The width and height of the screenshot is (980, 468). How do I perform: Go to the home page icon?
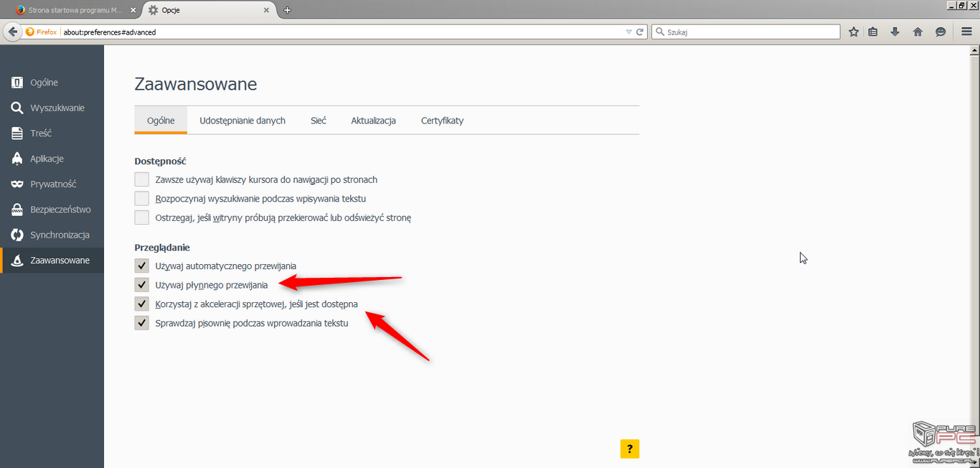tap(918, 32)
